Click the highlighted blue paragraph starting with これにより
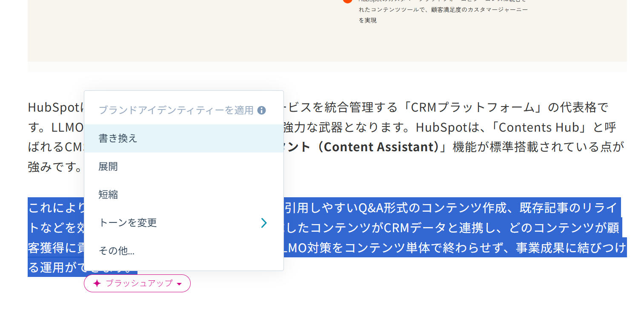 point(426,228)
